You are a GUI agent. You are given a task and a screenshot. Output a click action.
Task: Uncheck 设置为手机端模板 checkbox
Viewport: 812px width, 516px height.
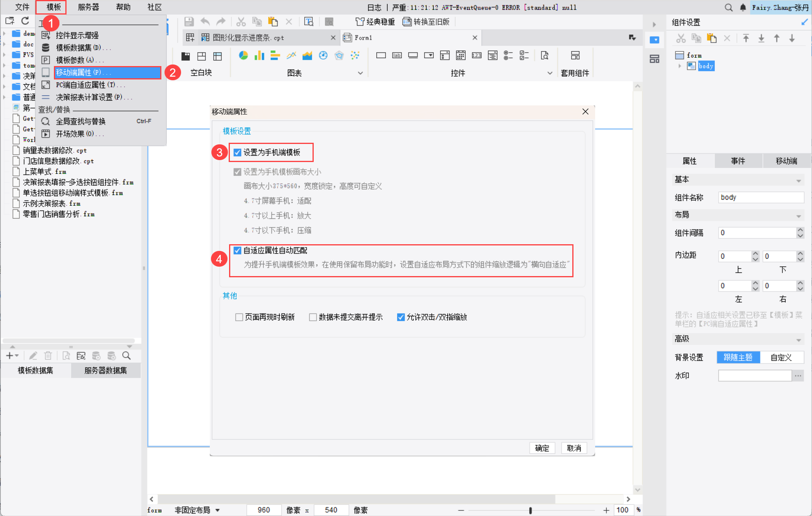(x=237, y=153)
